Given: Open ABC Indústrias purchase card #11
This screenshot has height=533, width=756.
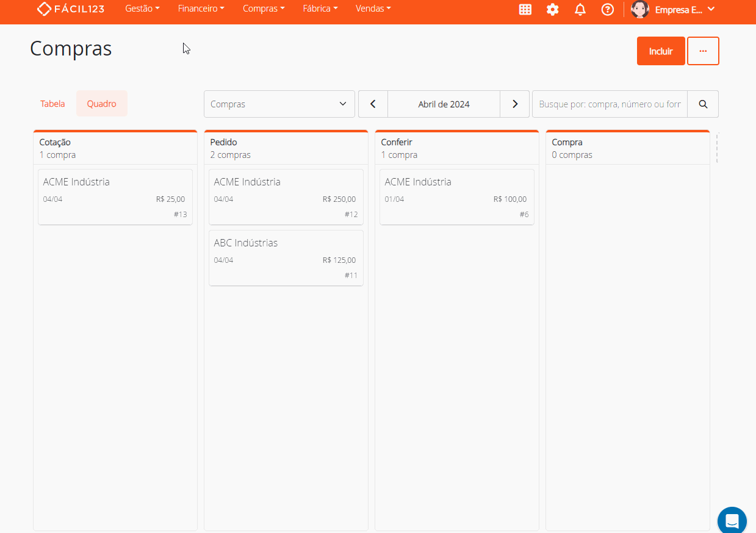Looking at the screenshot, I should point(286,257).
